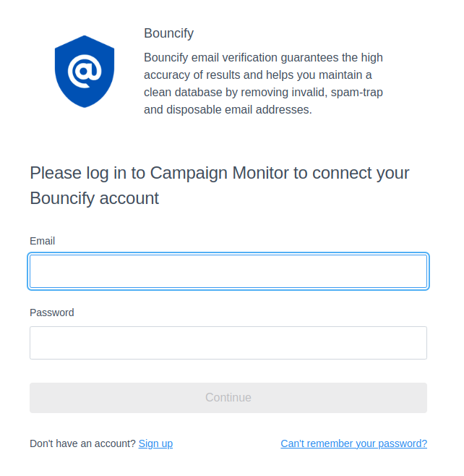Screen dimensions: 464x476
Task: Open the Sign up link
Action: [155, 443]
